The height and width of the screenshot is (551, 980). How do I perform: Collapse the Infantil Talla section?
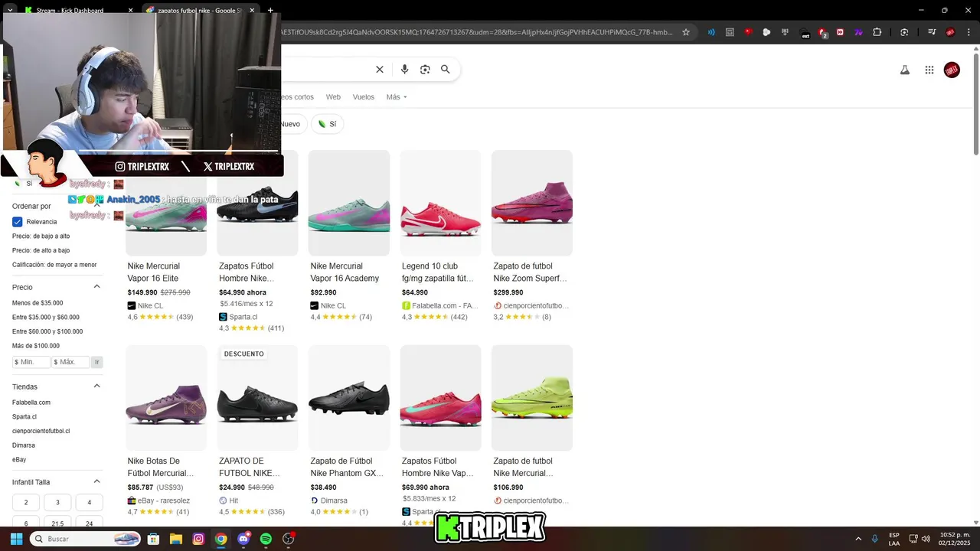click(96, 482)
